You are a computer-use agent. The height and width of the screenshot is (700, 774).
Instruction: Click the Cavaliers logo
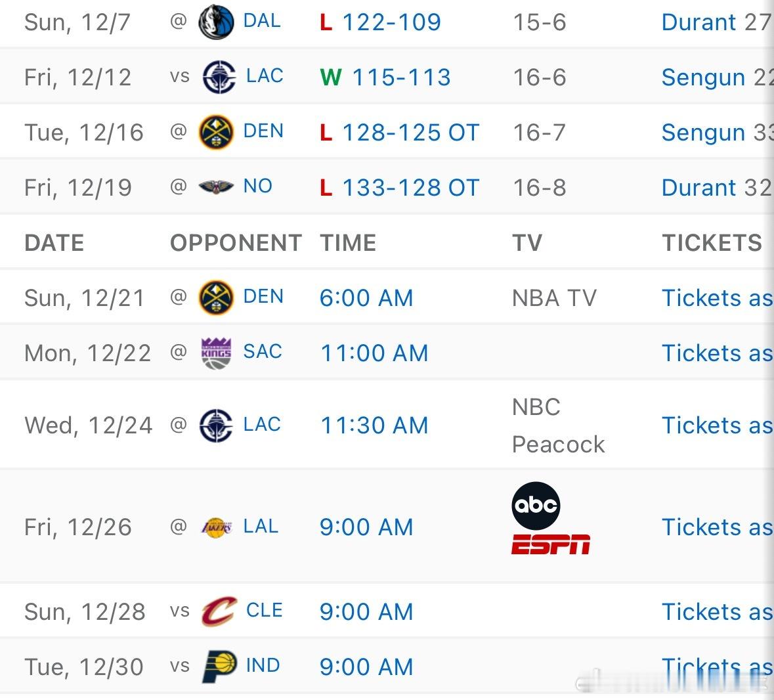219,611
